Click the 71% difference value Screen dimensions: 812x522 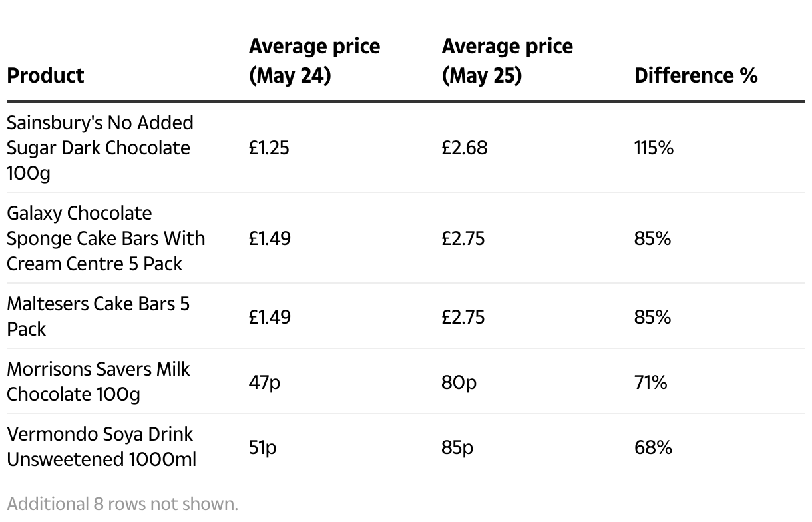pos(650,382)
